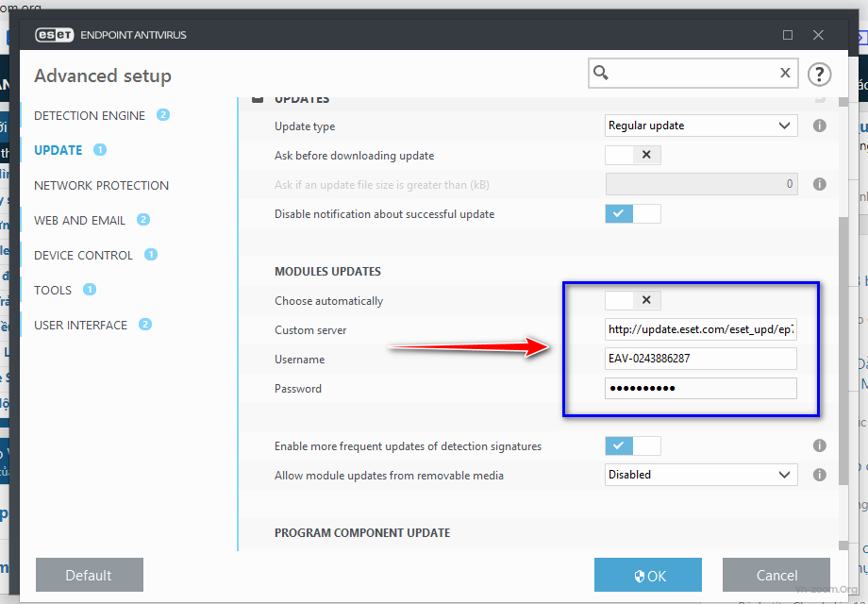Click info icon beside Update type
Screen dimensions: 868x604
click(820, 126)
